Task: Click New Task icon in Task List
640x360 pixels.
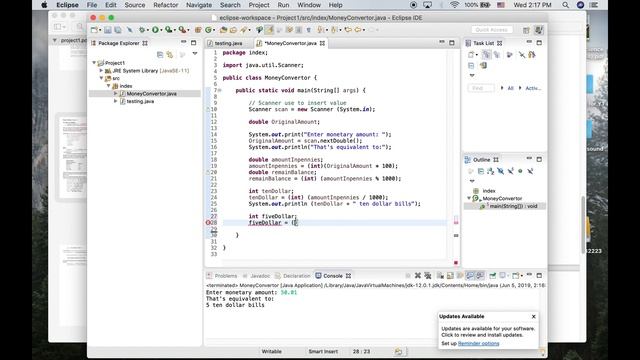Action: click(471, 55)
